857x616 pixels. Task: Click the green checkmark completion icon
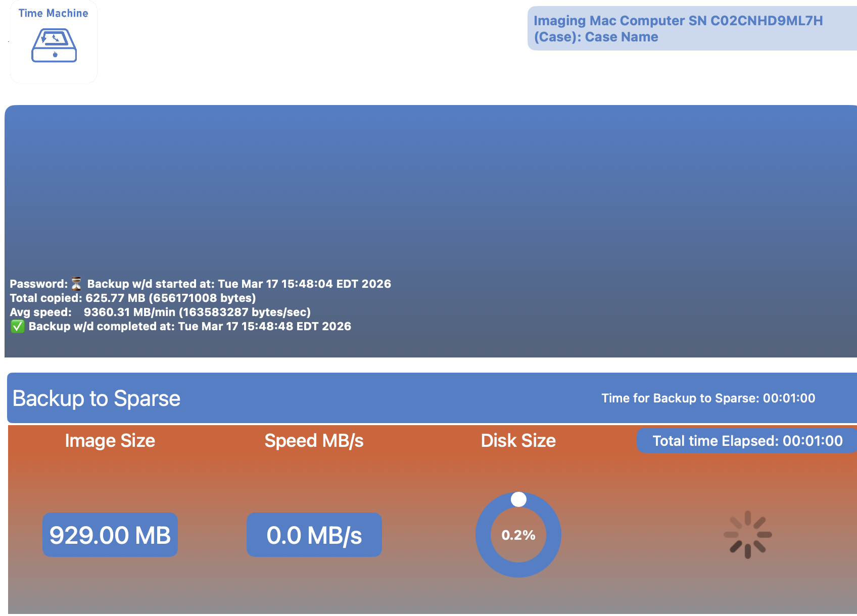pyautogui.click(x=18, y=326)
